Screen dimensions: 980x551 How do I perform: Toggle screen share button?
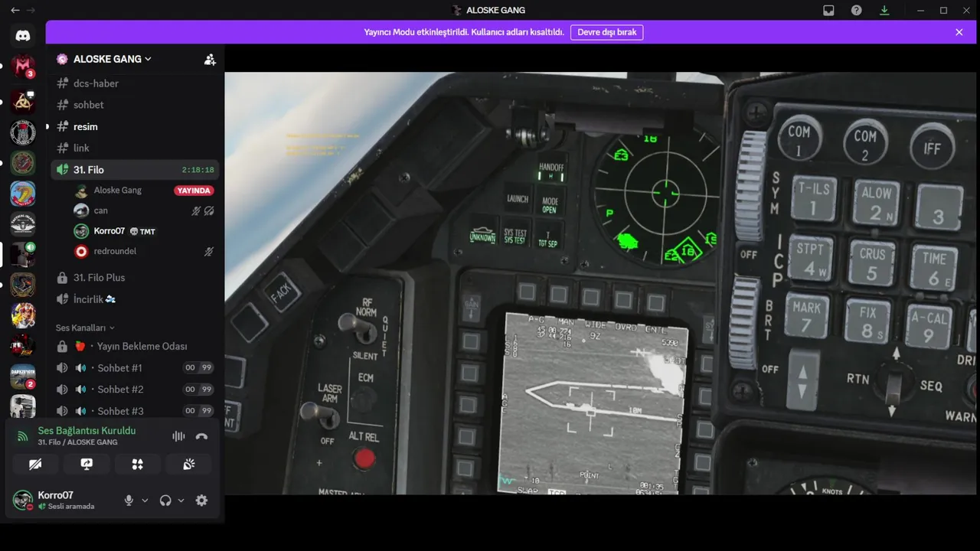tap(87, 464)
